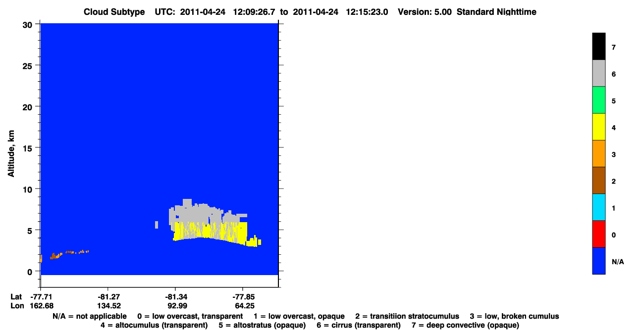Click the longitude value 162.68
This screenshot has width=644, height=330.
click(x=41, y=306)
